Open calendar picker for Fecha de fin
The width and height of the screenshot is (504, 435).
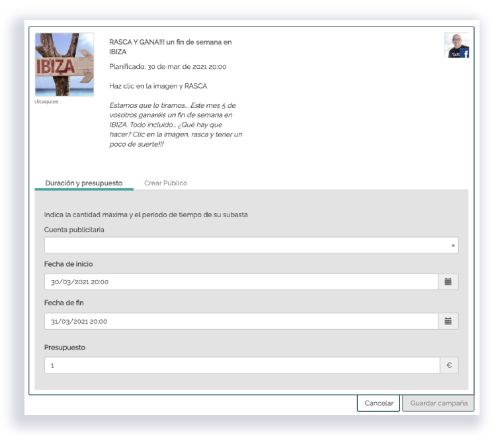448,321
